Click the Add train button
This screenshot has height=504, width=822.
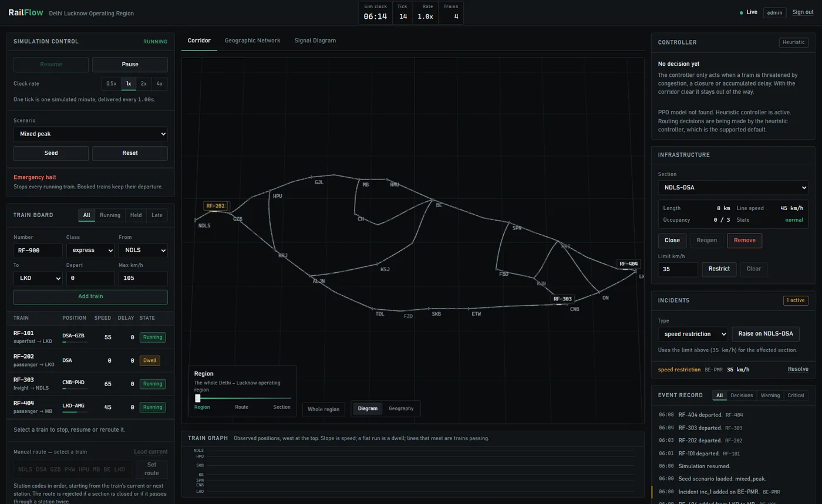[90, 297]
